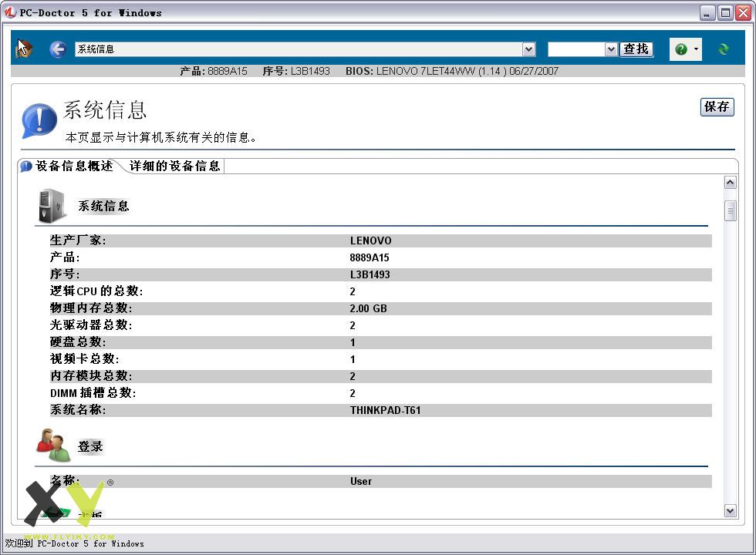This screenshot has height=555, width=756.
Task: Click the 物理内存总数 label
Action: (x=91, y=308)
